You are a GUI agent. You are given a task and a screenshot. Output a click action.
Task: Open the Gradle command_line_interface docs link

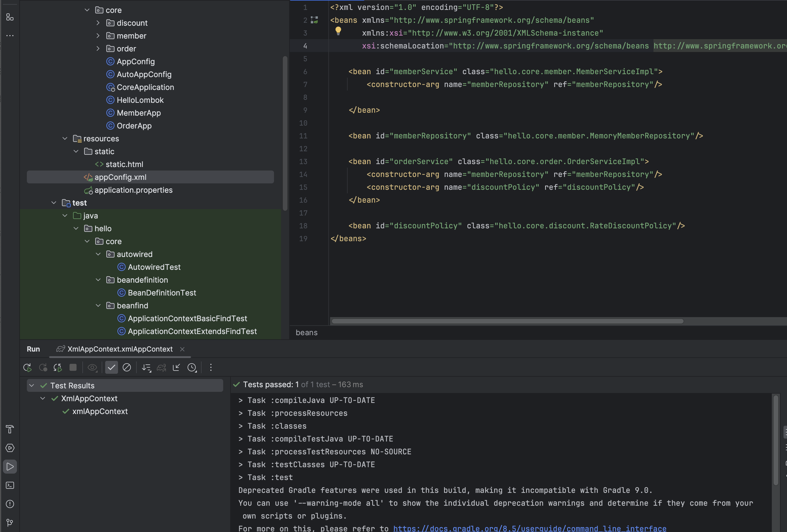coord(530,528)
